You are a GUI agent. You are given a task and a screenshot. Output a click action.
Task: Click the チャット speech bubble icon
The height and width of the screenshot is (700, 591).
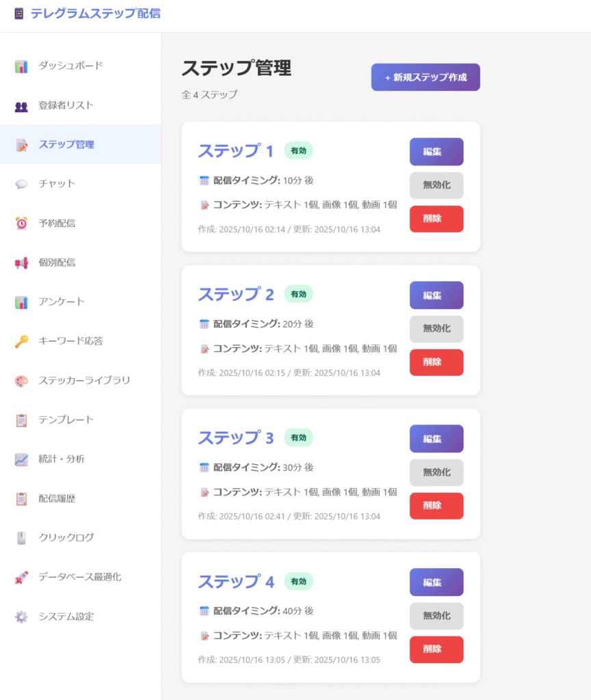[21, 184]
